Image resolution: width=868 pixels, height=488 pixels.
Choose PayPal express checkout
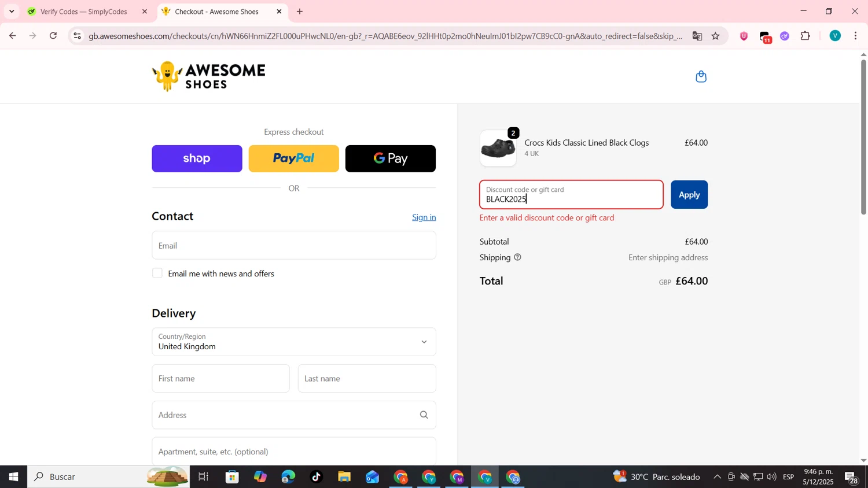pyautogui.click(x=293, y=158)
